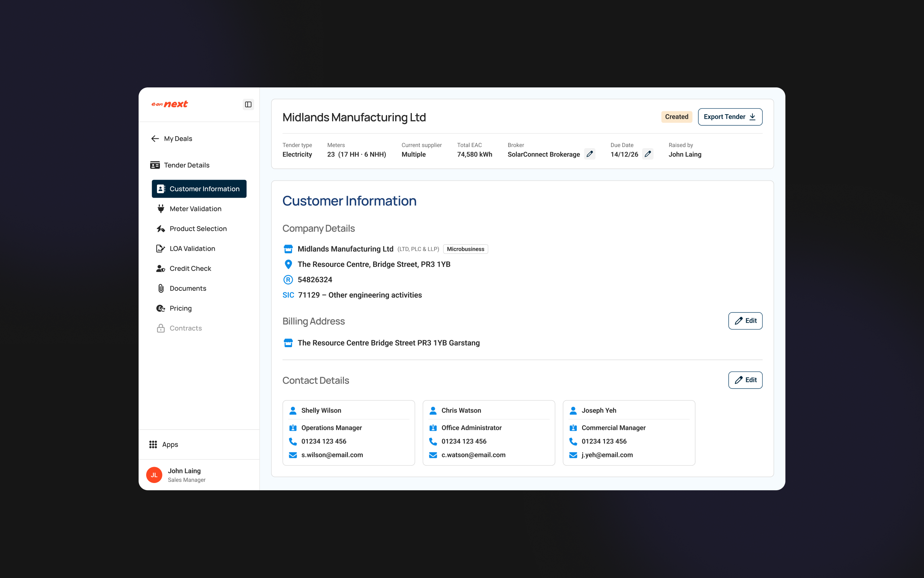Click the billing address storefront icon
The height and width of the screenshot is (578, 924).
pyautogui.click(x=288, y=343)
